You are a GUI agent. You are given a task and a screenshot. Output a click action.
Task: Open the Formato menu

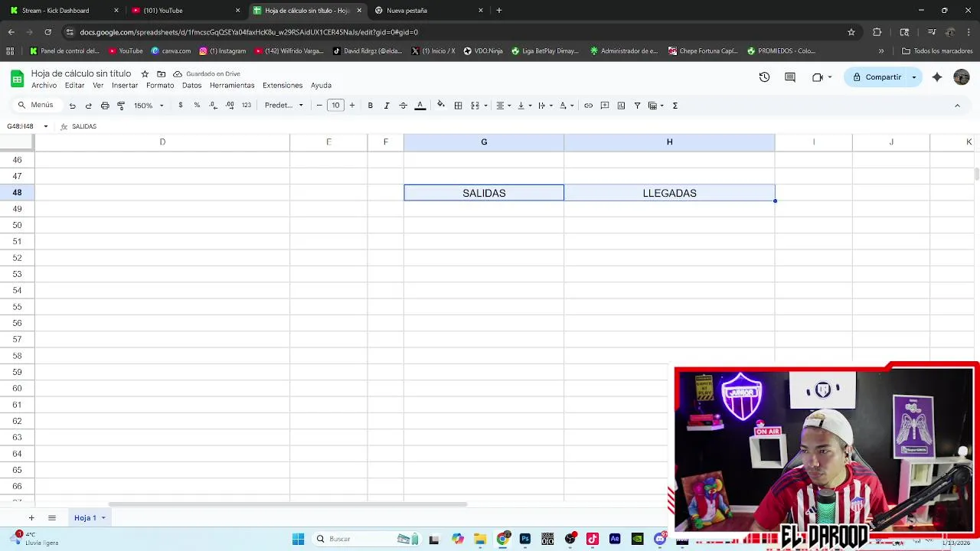click(160, 85)
